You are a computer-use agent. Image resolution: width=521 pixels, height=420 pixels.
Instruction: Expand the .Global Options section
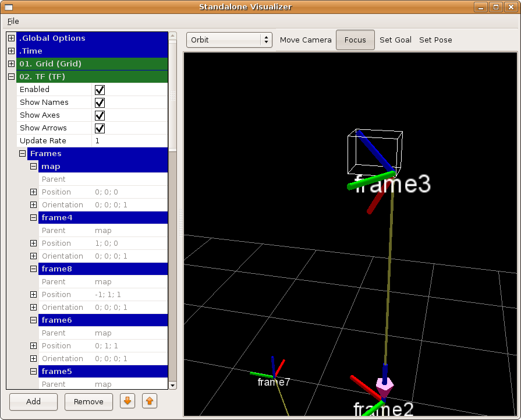[x=11, y=38]
